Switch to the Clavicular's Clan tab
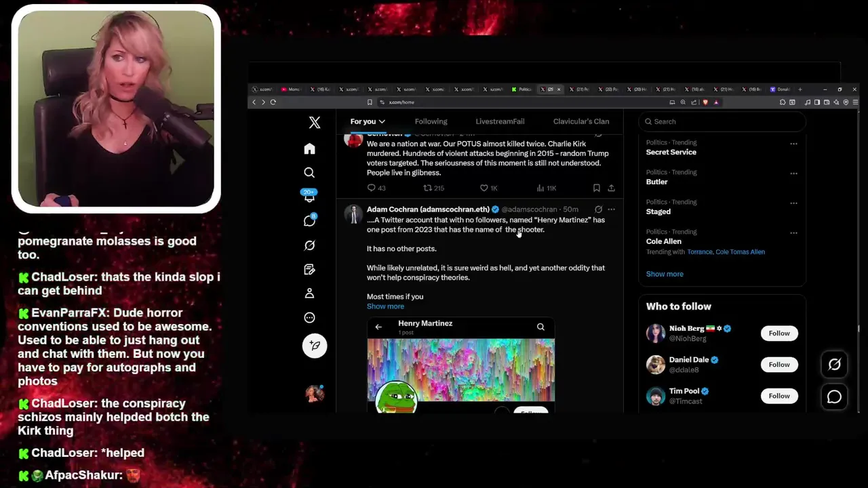 tap(581, 121)
